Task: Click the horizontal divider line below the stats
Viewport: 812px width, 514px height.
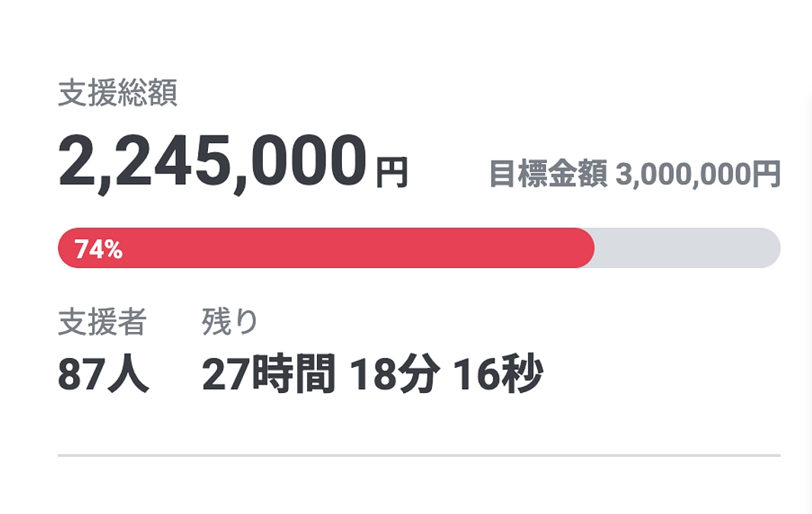Action: click(x=419, y=455)
